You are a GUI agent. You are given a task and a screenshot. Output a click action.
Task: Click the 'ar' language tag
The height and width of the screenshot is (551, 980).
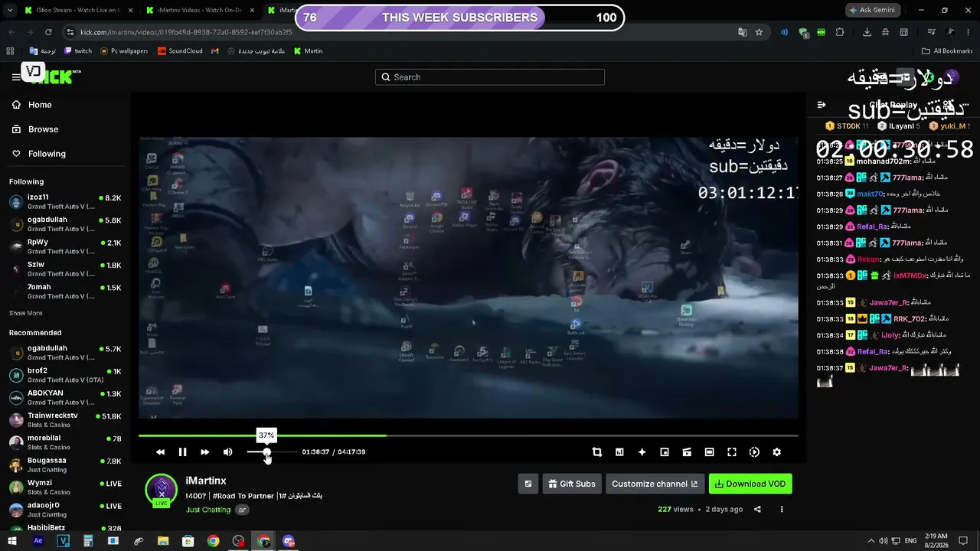242,510
